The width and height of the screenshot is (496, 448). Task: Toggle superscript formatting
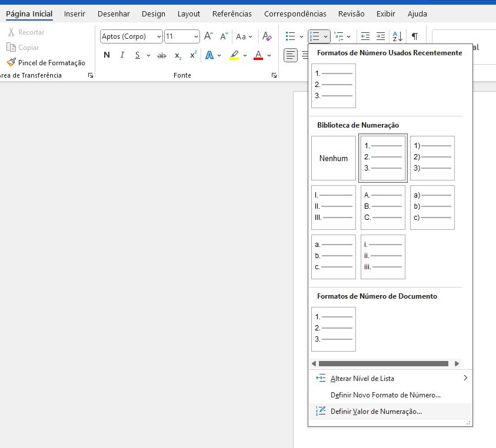click(193, 54)
